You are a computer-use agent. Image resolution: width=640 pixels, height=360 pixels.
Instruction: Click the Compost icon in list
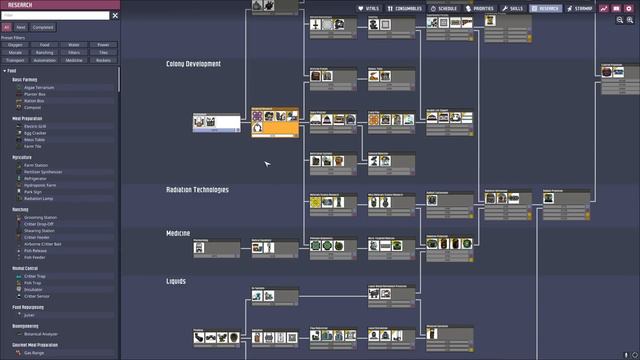[x=19, y=107]
